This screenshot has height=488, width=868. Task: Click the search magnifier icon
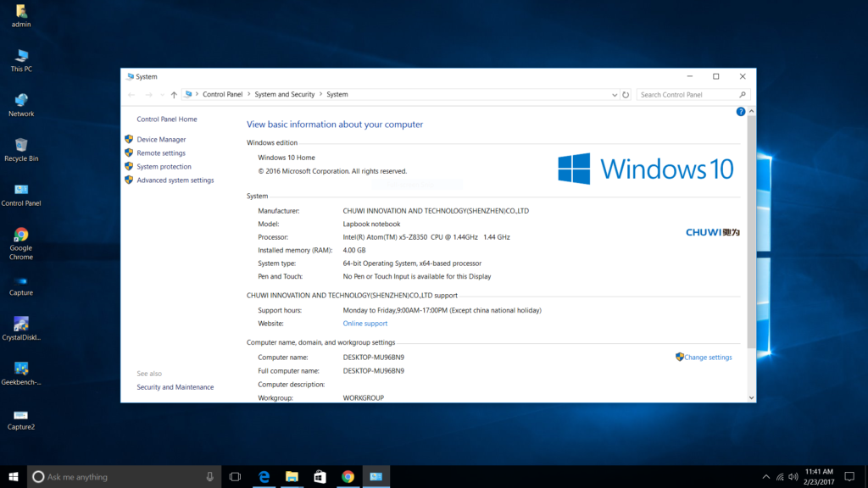click(x=743, y=95)
